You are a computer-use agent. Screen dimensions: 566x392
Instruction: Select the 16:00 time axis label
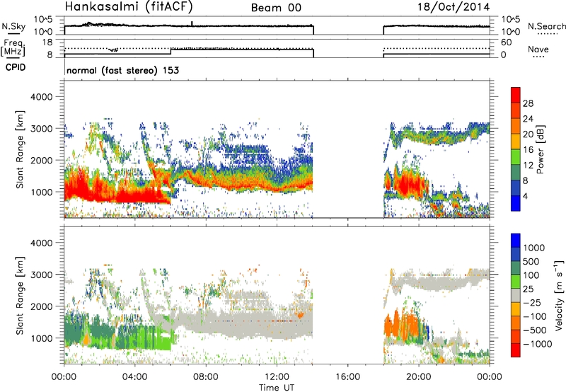coord(347,377)
